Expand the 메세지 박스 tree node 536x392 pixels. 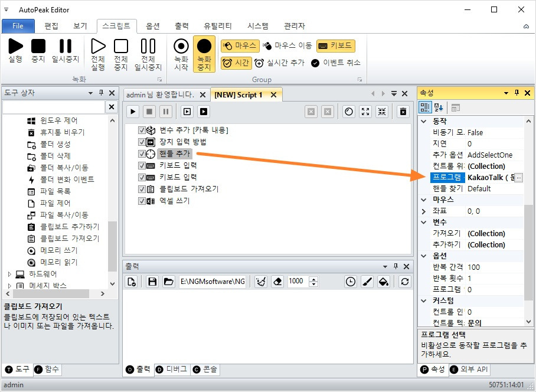(9, 285)
